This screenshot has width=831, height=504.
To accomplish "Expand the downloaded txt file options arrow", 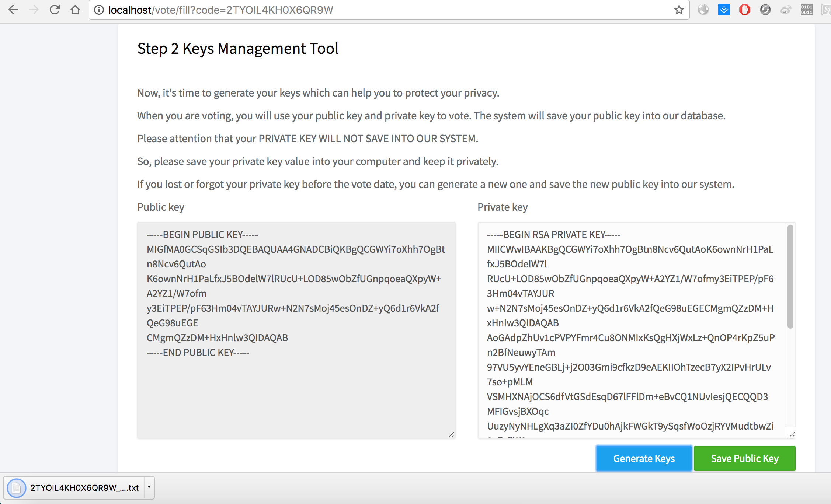I will 149,487.
